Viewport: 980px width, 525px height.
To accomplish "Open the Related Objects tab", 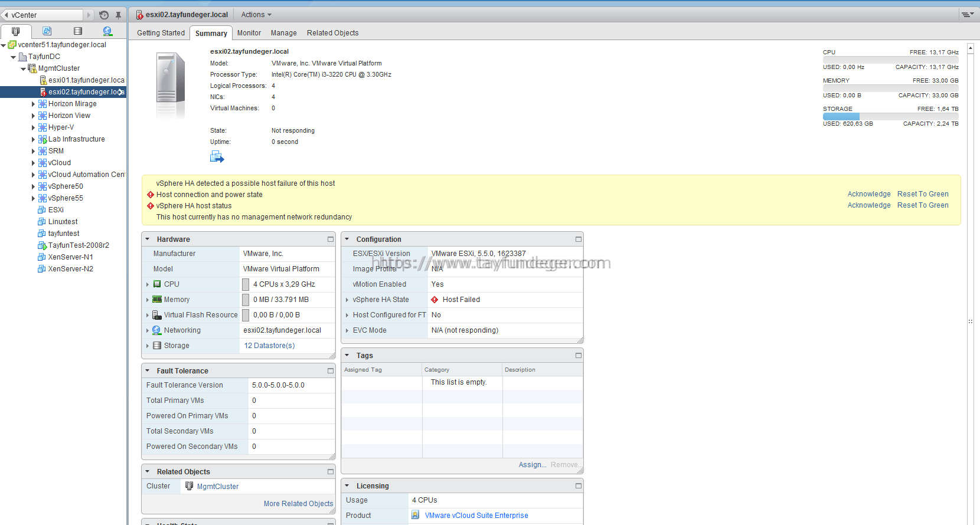I will pos(333,33).
